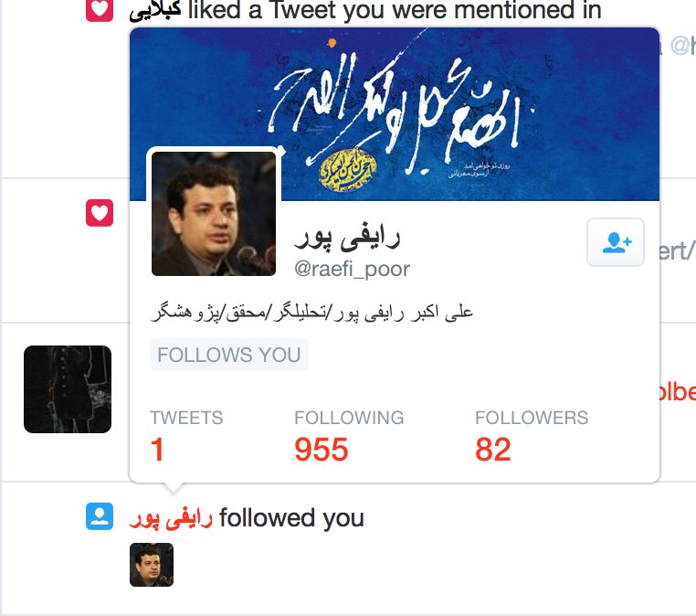Open the dark silhouette avatar thumbnail
696x616 pixels.
(x=68, y=389)
